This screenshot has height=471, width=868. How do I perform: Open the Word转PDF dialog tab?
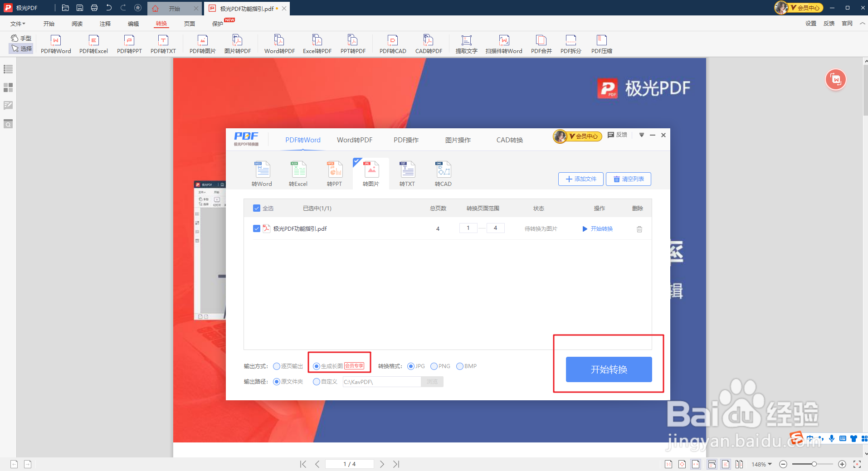coord(355,140)
